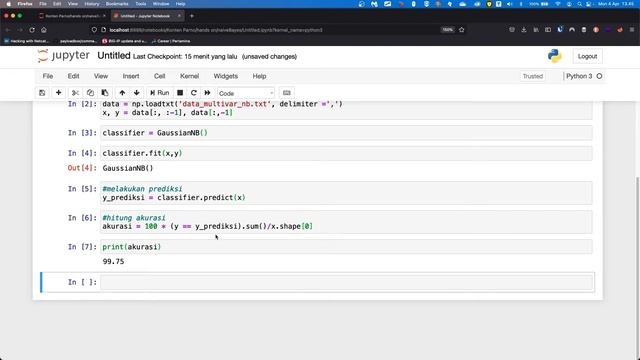640x360 pixels.
Task: Open the File menu in Jupyter
Action: point(48,76)
